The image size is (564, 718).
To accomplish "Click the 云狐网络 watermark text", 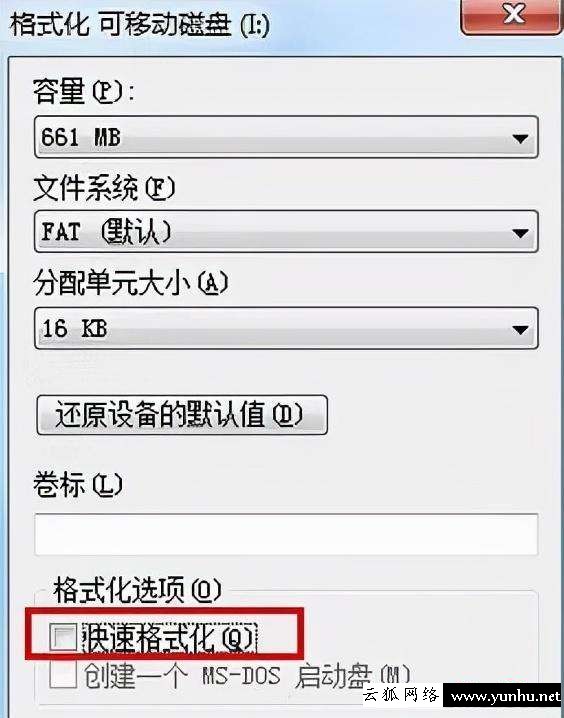I will (x=401, y=696).
